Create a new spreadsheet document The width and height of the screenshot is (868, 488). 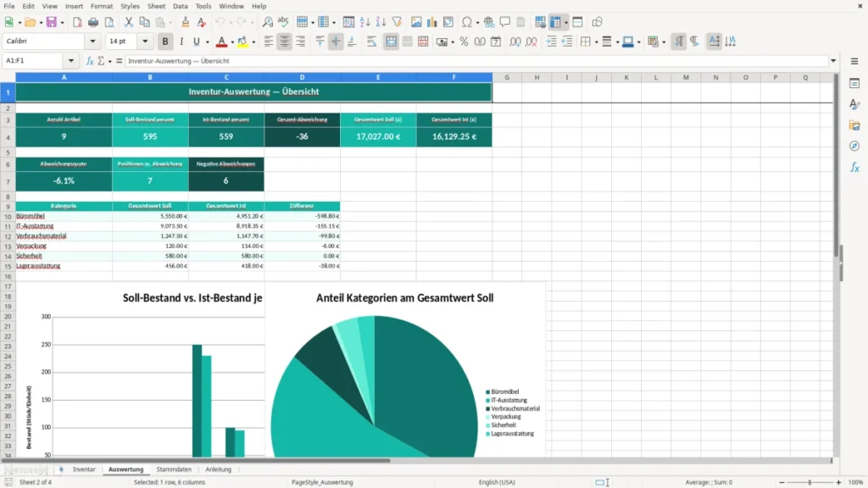[x=8, y=22]
